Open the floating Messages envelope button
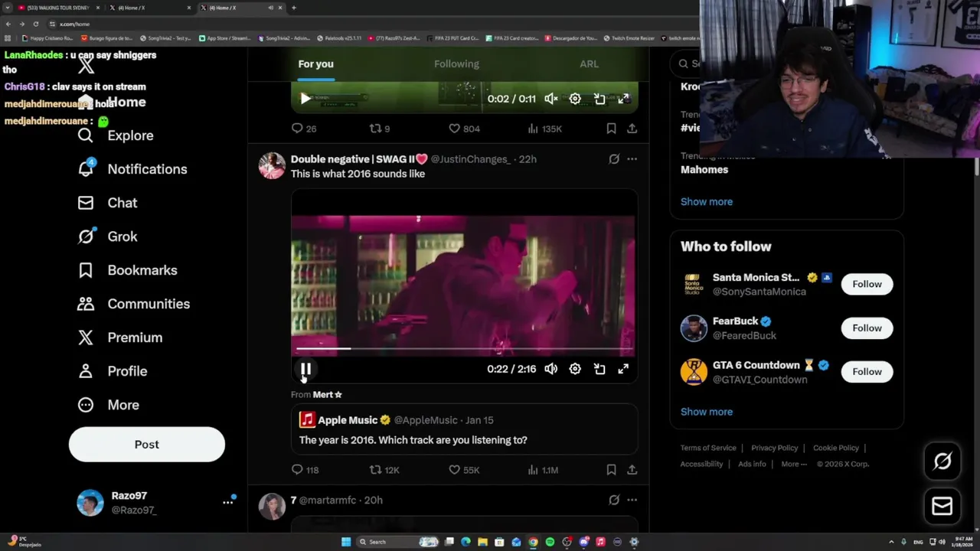This screenshot has height=551, width=980. (x=942, y=506)
